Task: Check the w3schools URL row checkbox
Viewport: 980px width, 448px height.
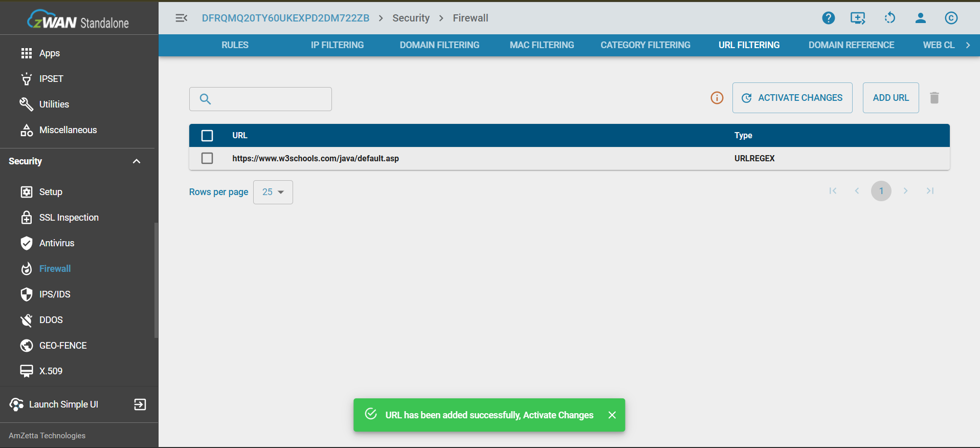Action: 207,158
